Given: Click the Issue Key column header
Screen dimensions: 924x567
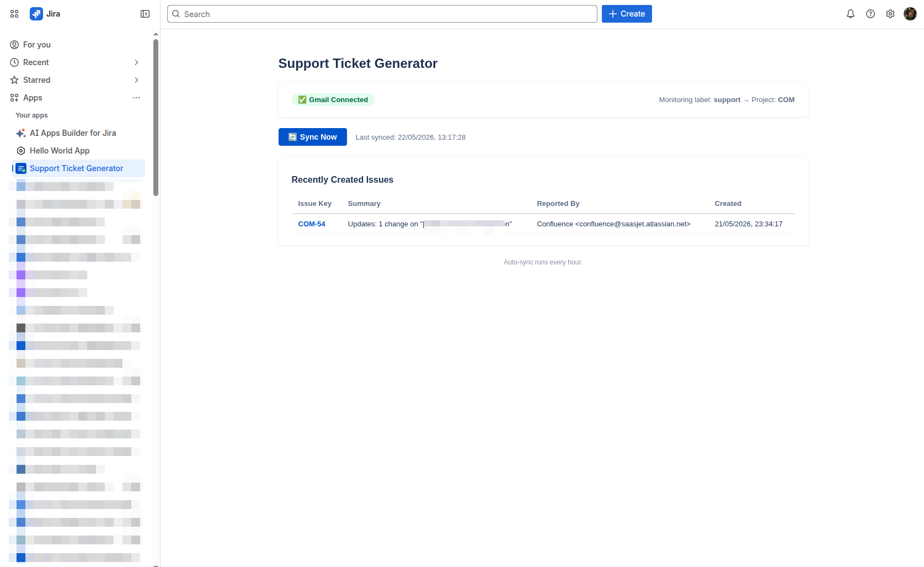Looking at the screenshot, I should pos(314,204).
